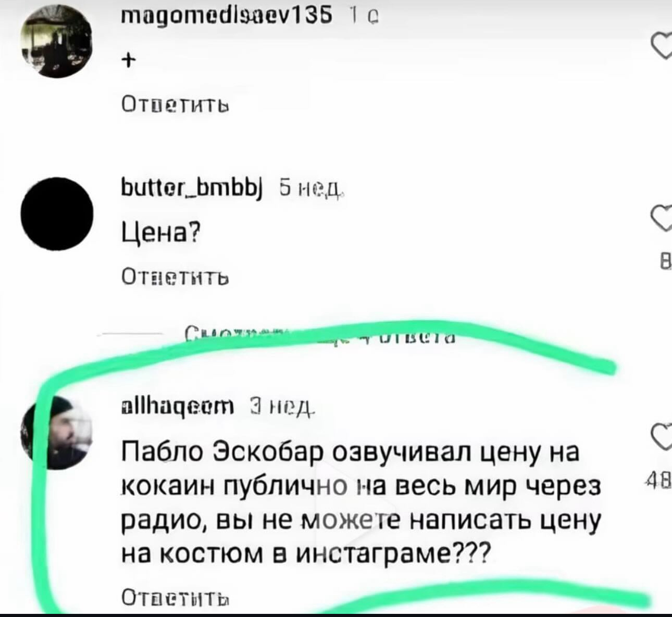Select the "+" comment text from magomedisaev135

pos(127,61)
